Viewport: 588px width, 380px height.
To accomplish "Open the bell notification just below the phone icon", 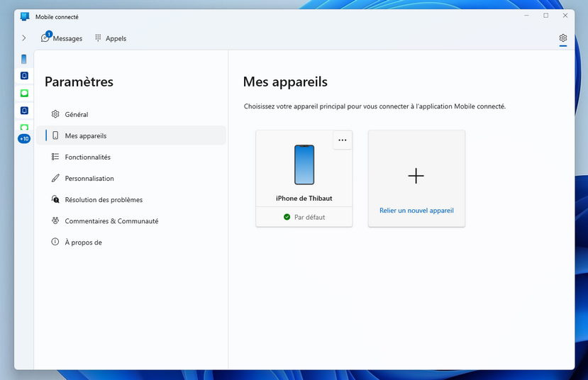I will pyautogui.click(x=24, y=76).
